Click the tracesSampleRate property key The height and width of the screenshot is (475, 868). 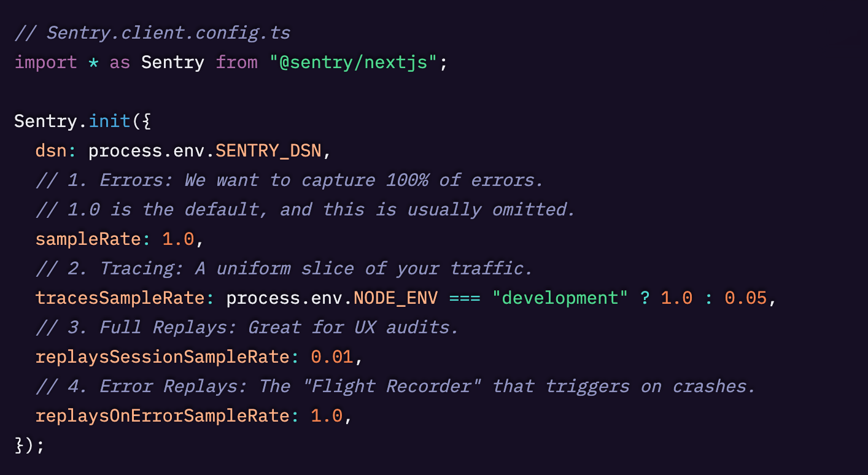click(x=120, y=298)
